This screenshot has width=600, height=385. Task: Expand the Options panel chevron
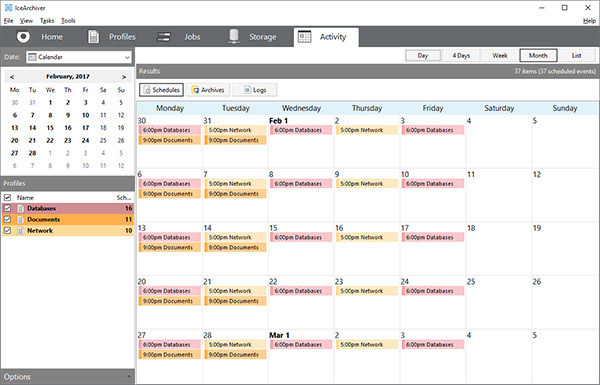pos(129,377)
